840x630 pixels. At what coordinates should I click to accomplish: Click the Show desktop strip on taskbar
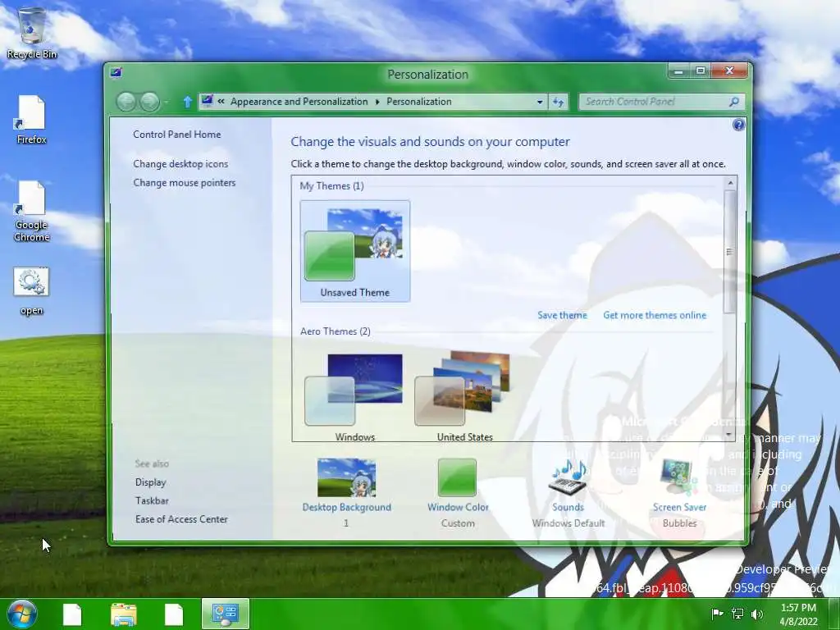[x=836, y=614]
